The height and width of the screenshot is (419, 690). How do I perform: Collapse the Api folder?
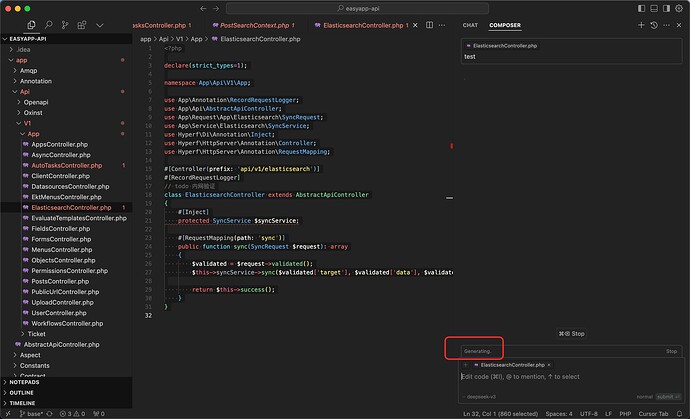[x=66, y=92]
